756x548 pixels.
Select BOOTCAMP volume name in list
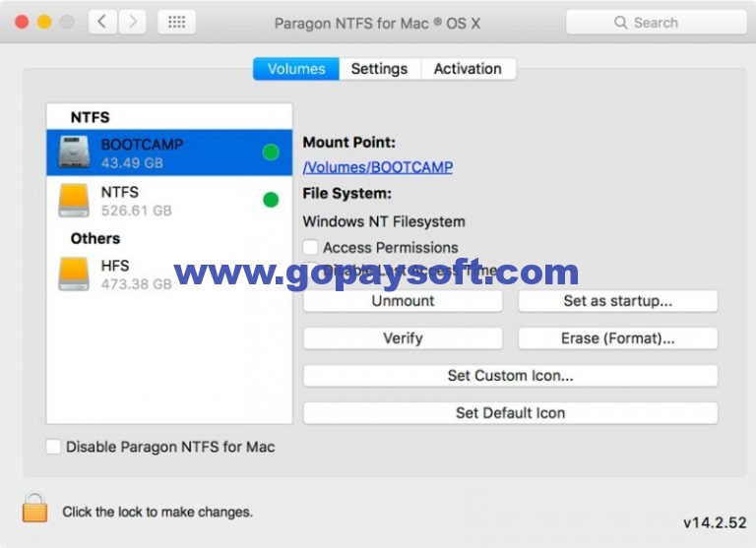pos(142,144)
